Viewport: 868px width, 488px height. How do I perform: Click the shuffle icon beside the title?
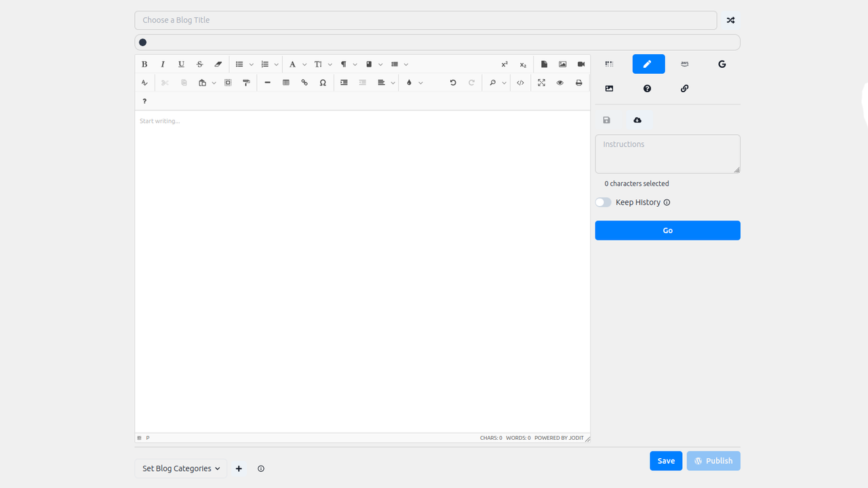click(x=730, y=20)
